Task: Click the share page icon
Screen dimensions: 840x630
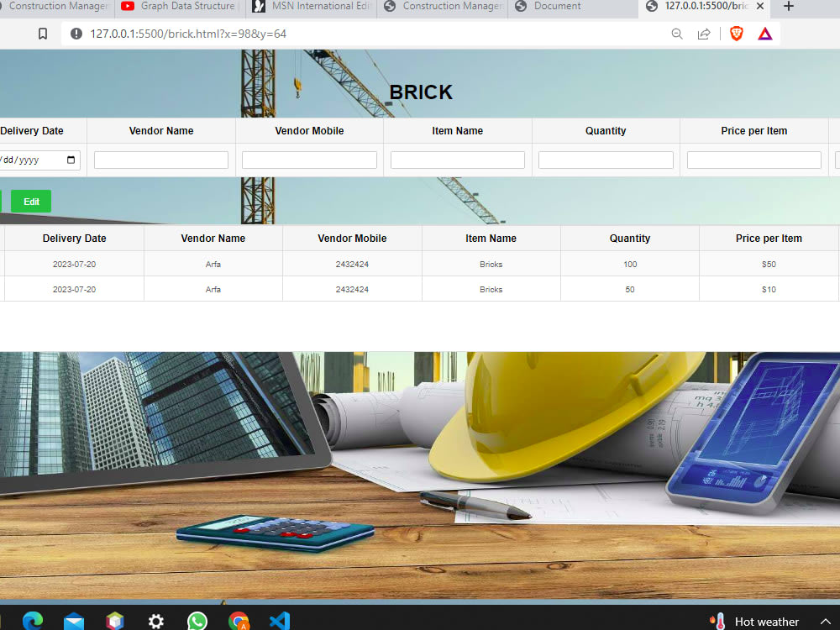Action: (704, 34)
